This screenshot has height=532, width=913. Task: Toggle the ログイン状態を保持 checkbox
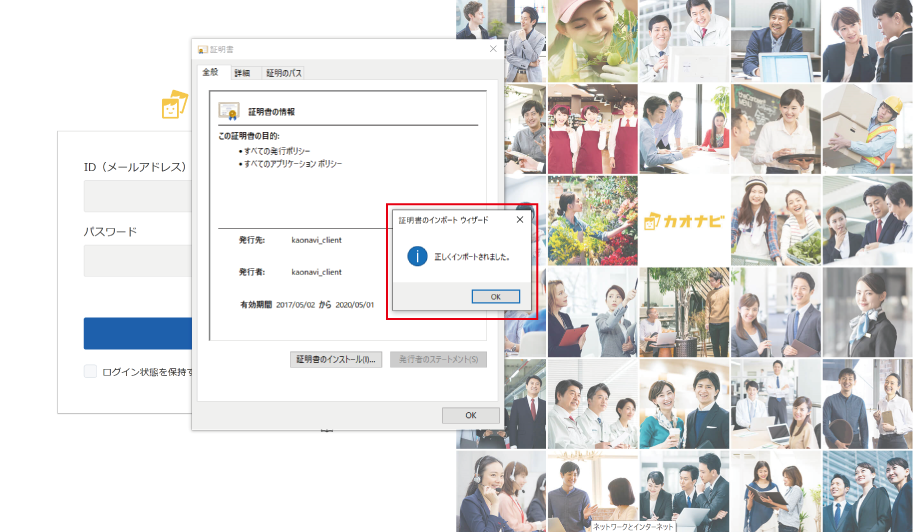pos(90,371)
